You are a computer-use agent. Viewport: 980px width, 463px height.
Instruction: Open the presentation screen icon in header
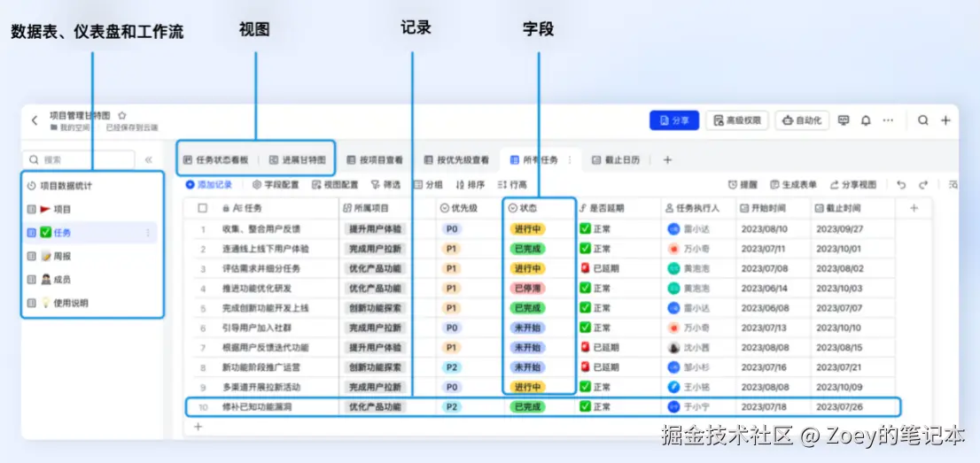pyautogui.click(x=844, y=120)
